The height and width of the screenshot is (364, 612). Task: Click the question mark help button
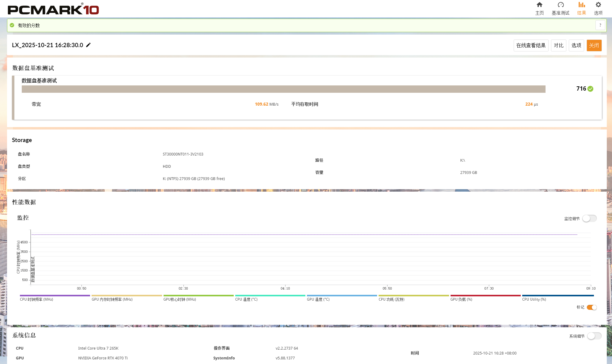(600, 25)
